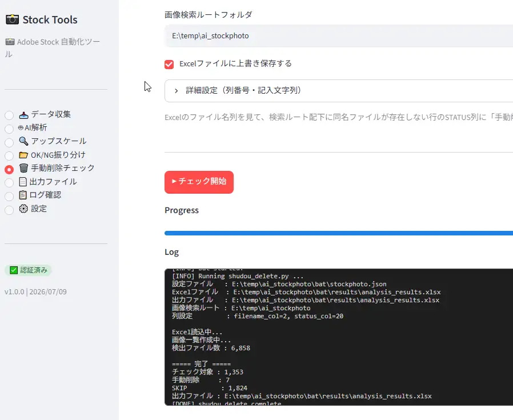Screen dimensions: 513x420
Task: Click the v1.0.0 | 2026/07/09 version text
Action: 35,291
